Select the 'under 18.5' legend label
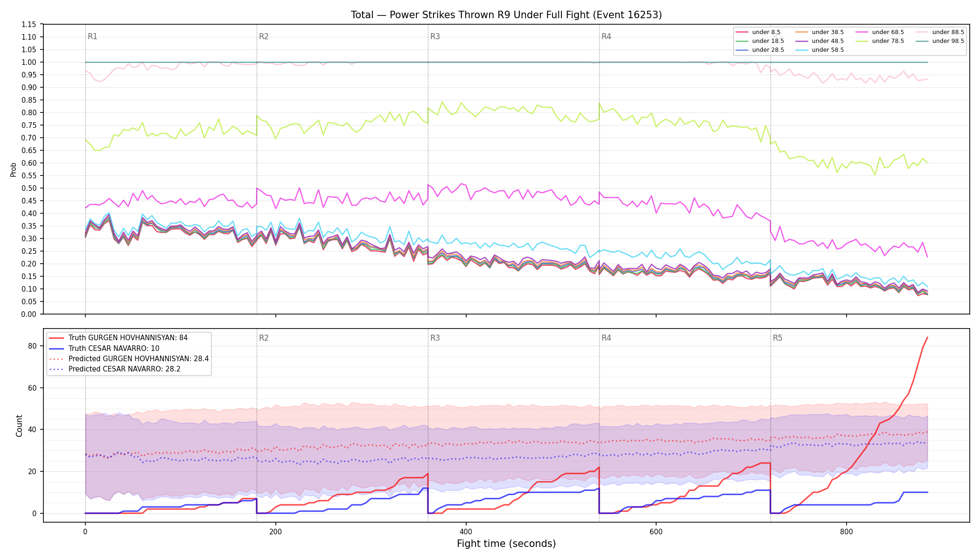 [768, 41]
